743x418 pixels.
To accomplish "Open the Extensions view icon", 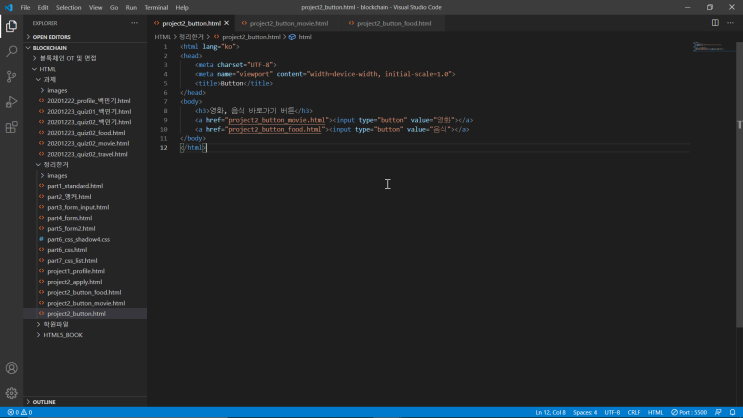I will (x=11, y=127).
